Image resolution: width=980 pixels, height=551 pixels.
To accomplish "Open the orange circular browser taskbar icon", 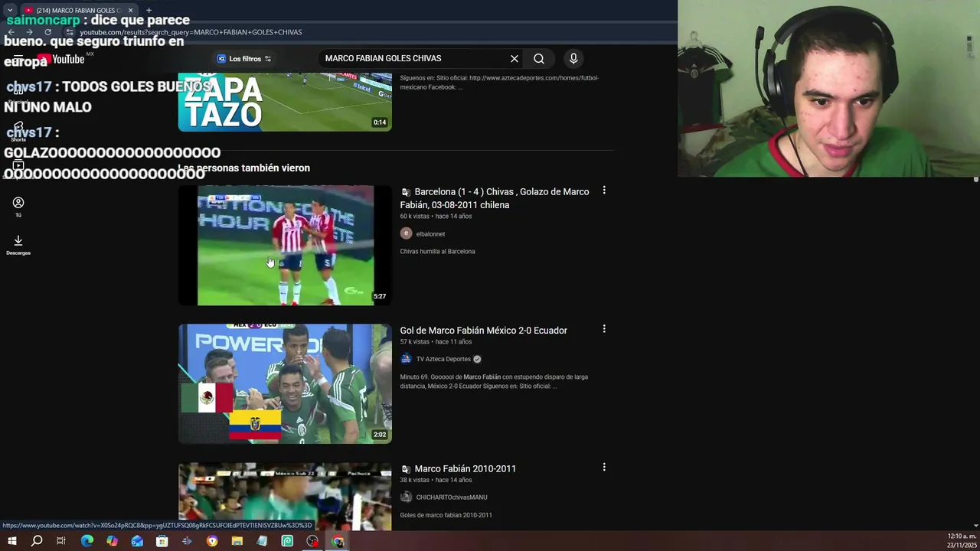I will point(212,541).
